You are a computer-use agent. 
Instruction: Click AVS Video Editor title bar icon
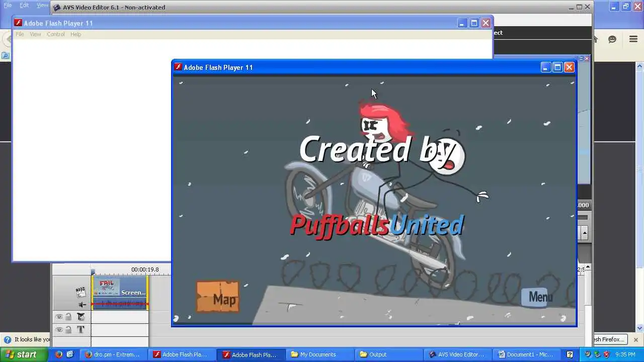coord(57,7)
